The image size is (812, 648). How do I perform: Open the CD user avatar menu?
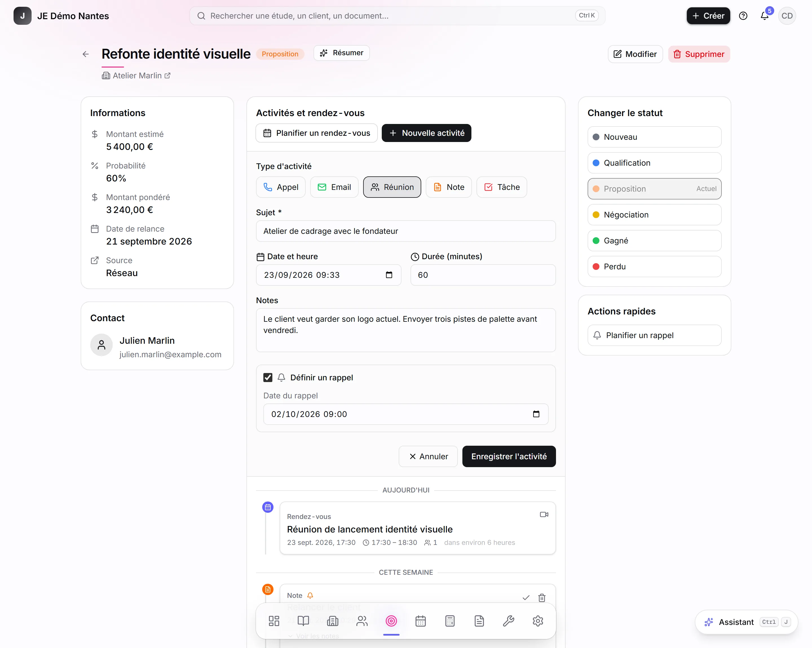787,16
